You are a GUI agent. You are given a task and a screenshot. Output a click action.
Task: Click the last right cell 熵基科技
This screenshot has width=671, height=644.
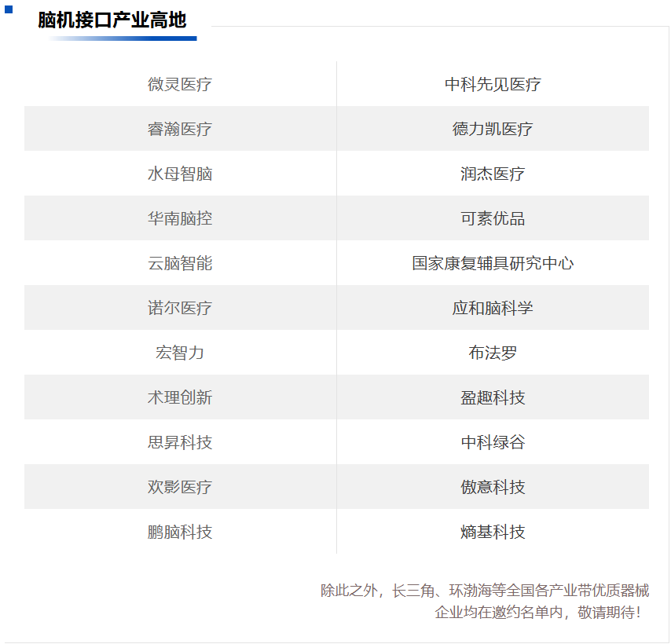[x=493, y=532]
